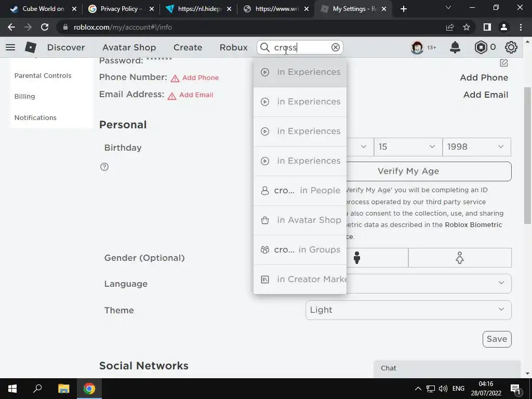Open Windows taskbar search
Viewport: 532px width, 399px height.
pyautogui.click(x=37, y=389)
